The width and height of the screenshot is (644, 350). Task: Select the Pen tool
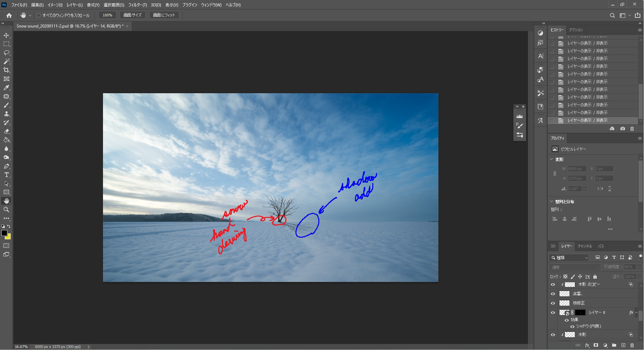[6, 166]
